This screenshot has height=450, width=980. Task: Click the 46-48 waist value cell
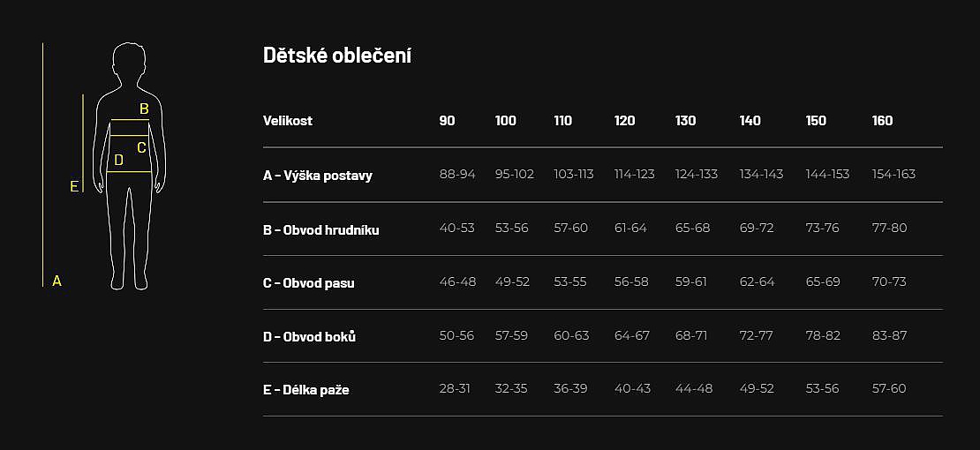[457, 281]
